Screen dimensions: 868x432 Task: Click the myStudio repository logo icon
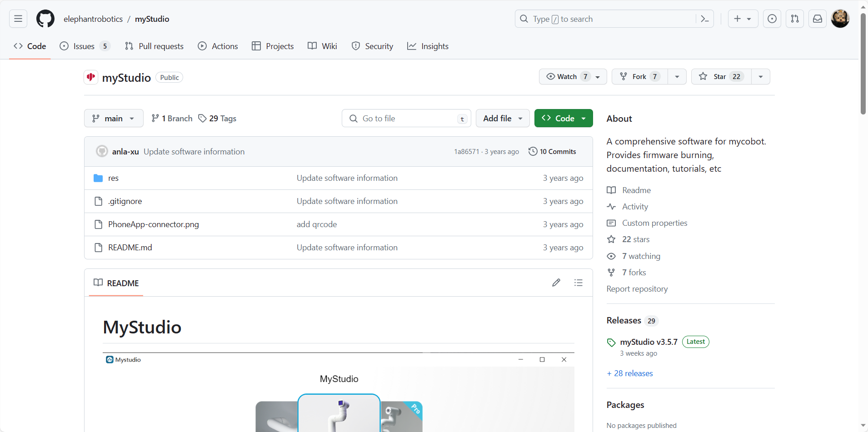click(91, 77)
